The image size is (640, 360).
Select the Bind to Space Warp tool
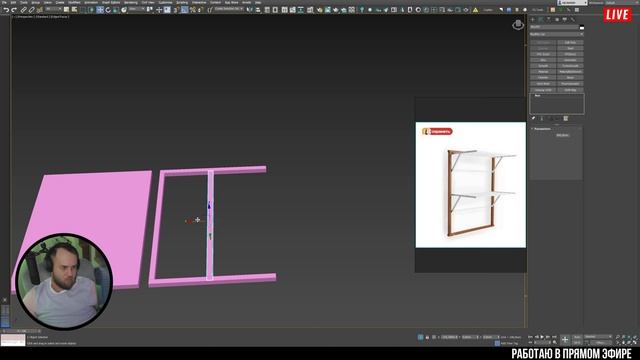[x=40, y=9]
